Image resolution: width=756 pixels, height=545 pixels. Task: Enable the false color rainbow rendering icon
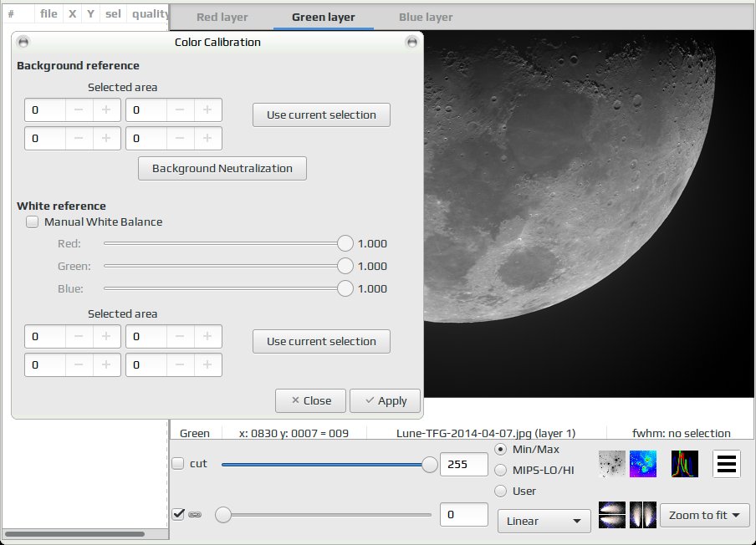(x=643, y=464)
